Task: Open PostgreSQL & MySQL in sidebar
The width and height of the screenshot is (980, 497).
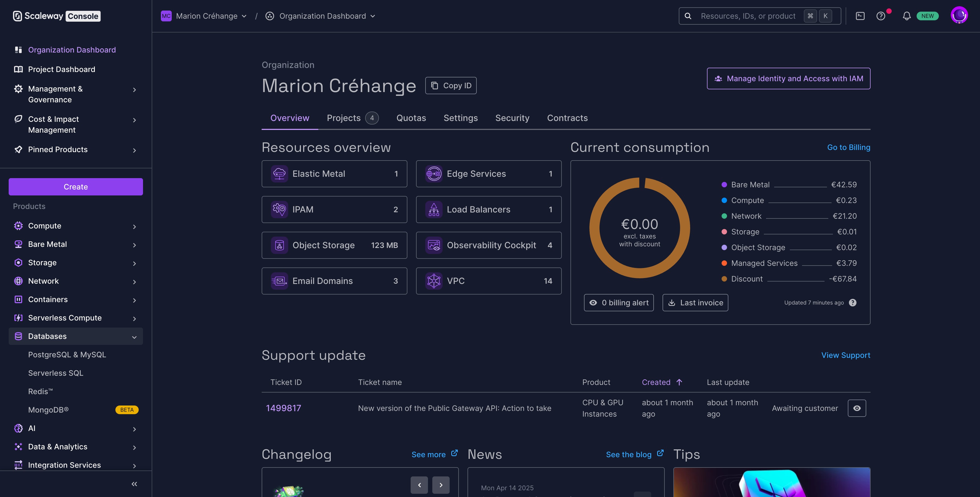Action: coord(67,355)
